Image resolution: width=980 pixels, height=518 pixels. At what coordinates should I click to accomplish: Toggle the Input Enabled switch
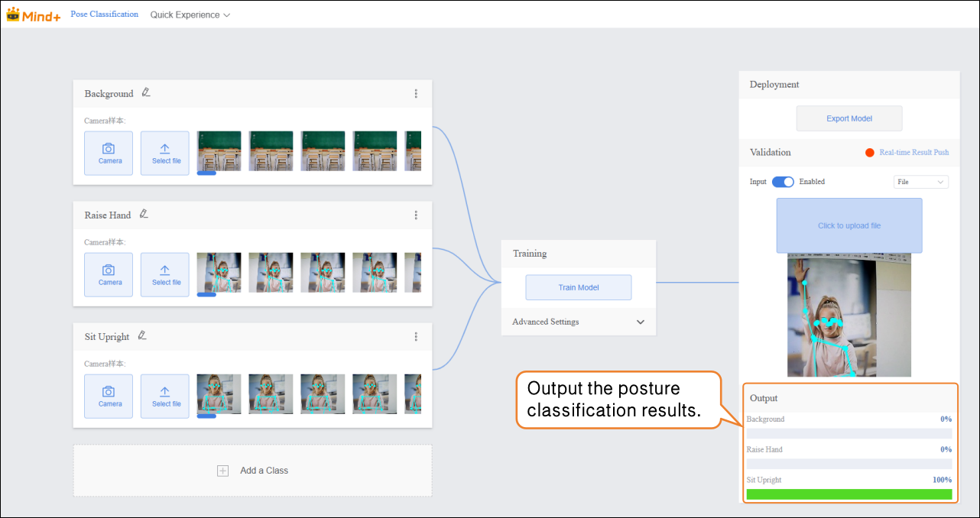point(783,182)
